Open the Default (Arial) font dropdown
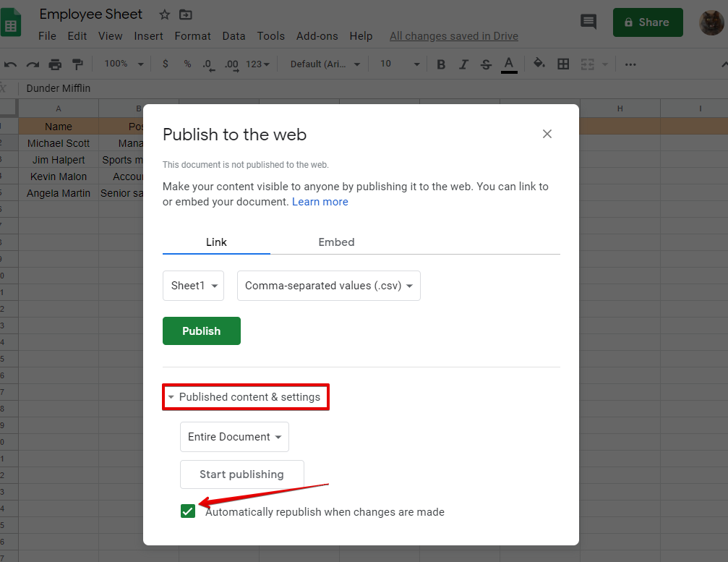Screen dimensions: 728x562 tap(325, 64)
